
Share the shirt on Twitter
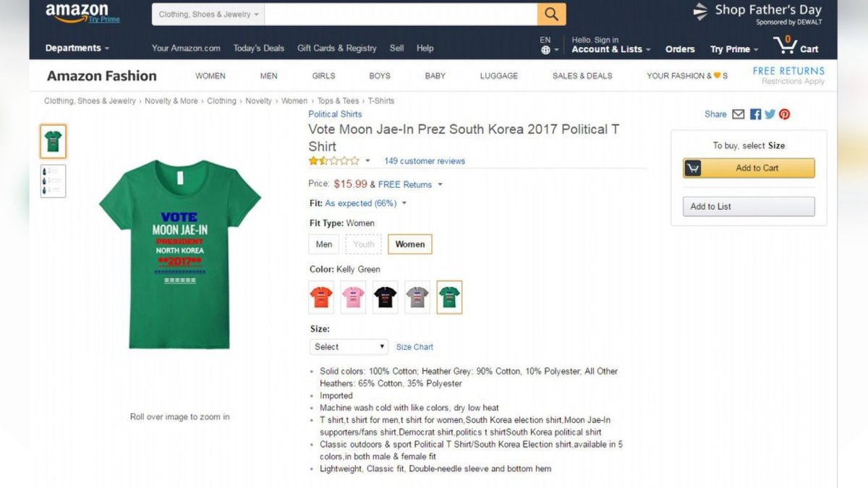tap(770, 114)
